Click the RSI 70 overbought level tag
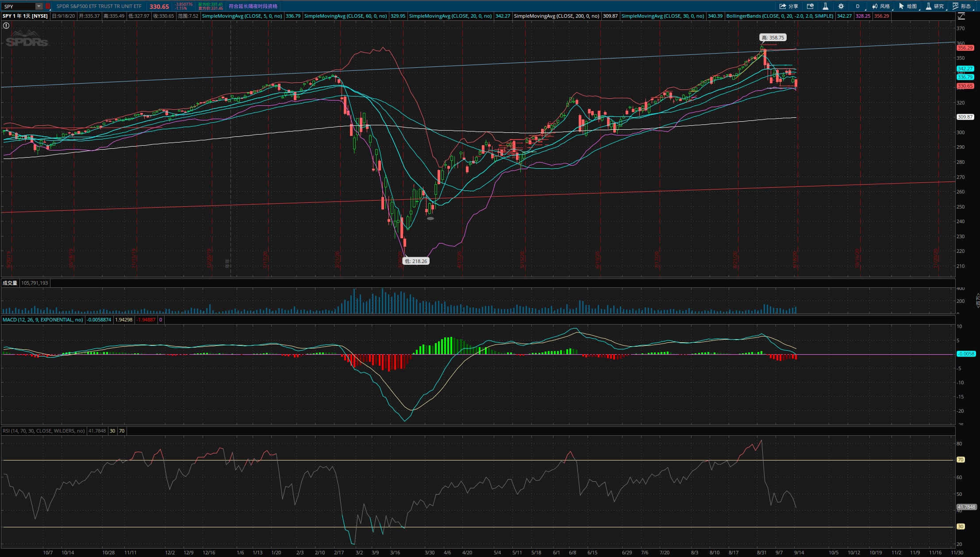Viewport: 980px width, 557px height. tap(961, 460)
